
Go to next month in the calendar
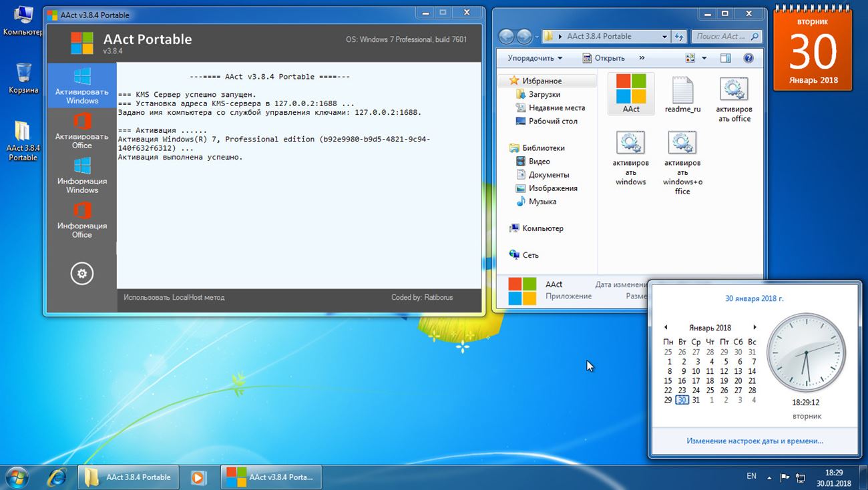click(754, 327)
